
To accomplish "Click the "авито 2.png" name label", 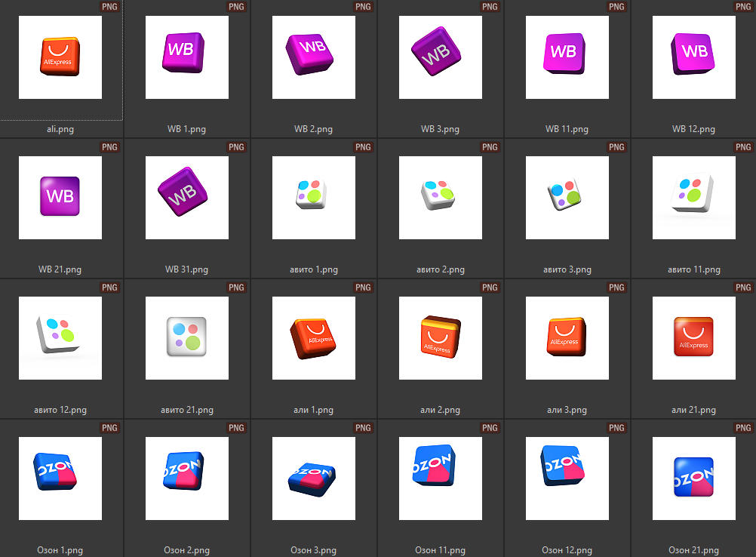I will click(x=441, y=269).
